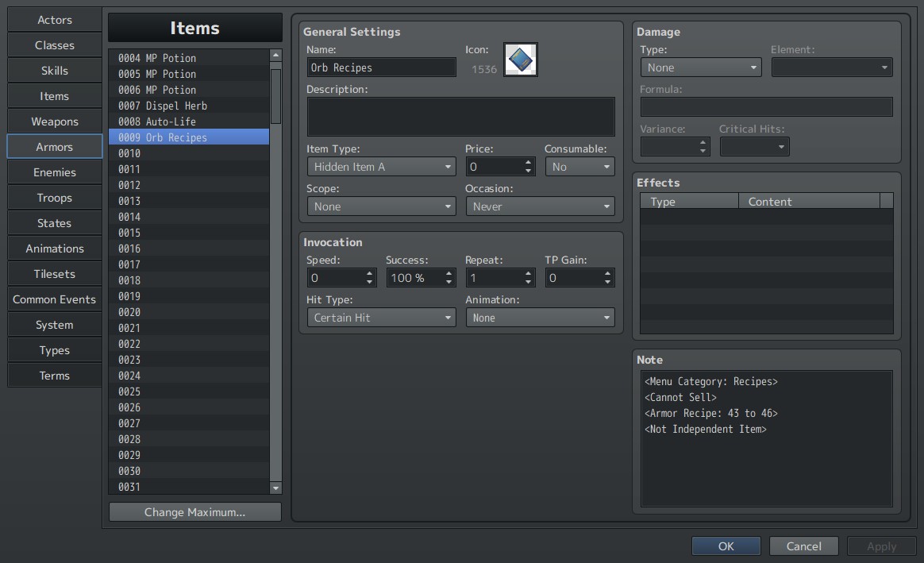This screenshot has height=563, width=924.
Task: Click the item list scroll-up arrow
Action: coord(275,56)
